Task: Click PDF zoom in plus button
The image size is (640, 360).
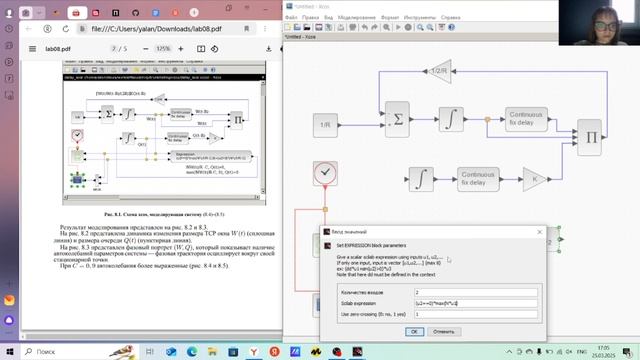Action: tap(181, 49)
